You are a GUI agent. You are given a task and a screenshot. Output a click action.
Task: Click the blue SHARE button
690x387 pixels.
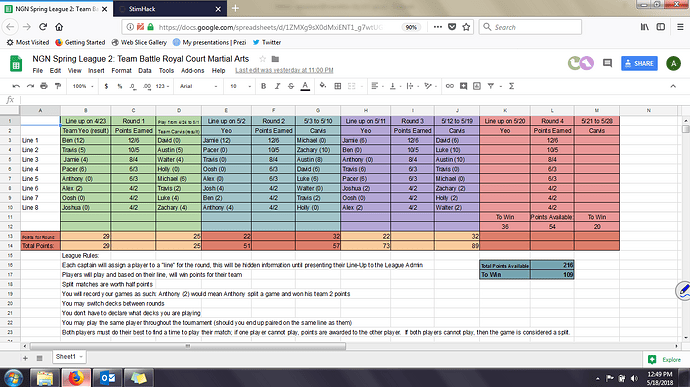(639, 63)
